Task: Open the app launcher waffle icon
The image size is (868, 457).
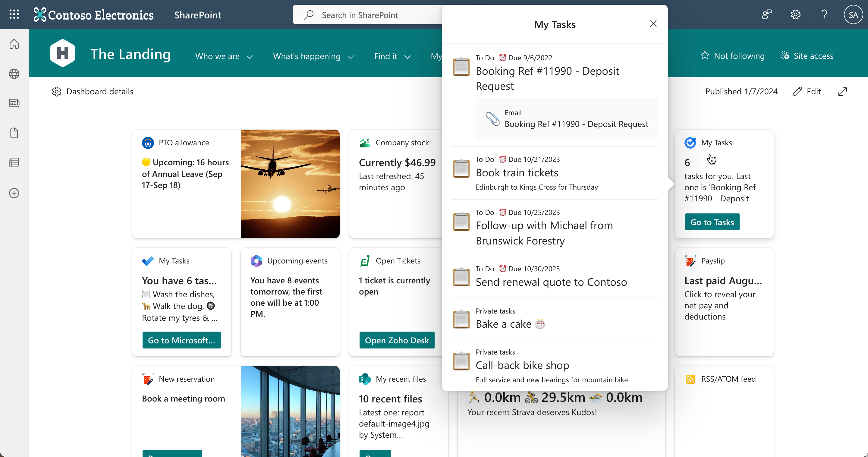Action: [x=14, y=14]
